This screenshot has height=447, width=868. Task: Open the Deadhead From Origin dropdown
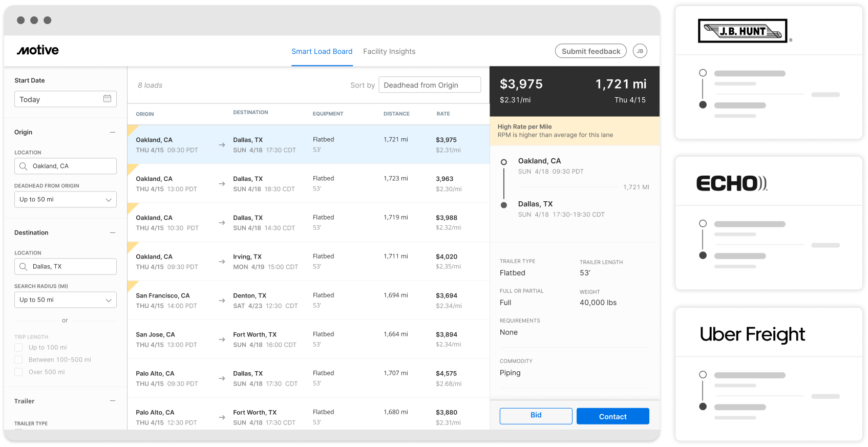pos(66,199)
